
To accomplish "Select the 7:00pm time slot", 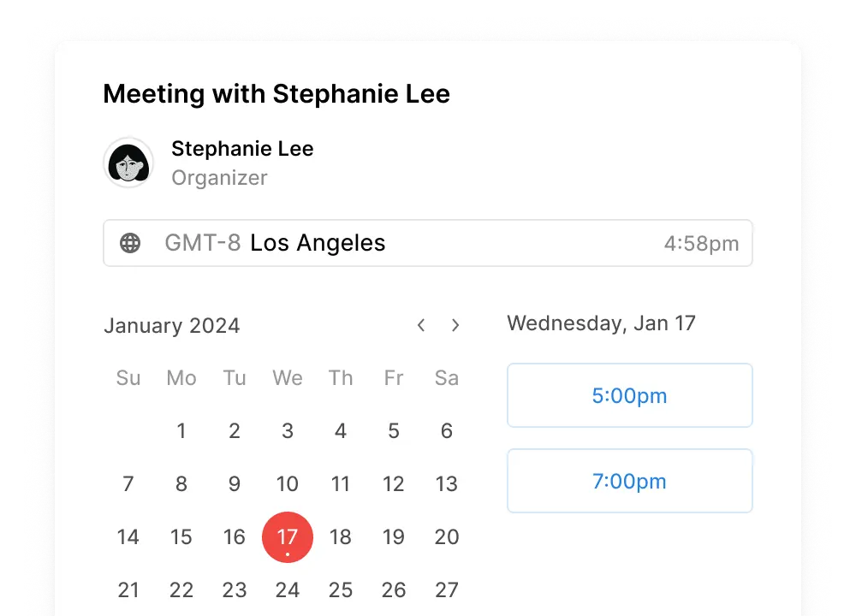I will tap(629, 481).
